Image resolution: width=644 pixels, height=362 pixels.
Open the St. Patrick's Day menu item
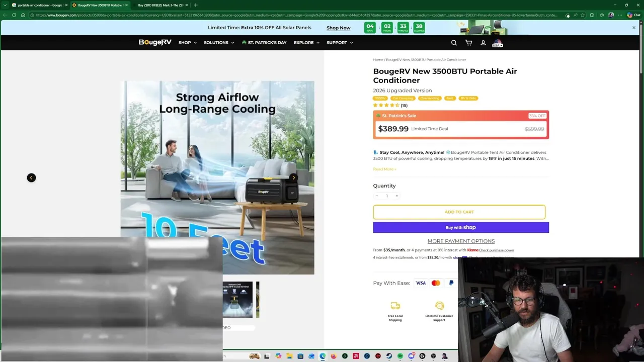pos(264,43)
